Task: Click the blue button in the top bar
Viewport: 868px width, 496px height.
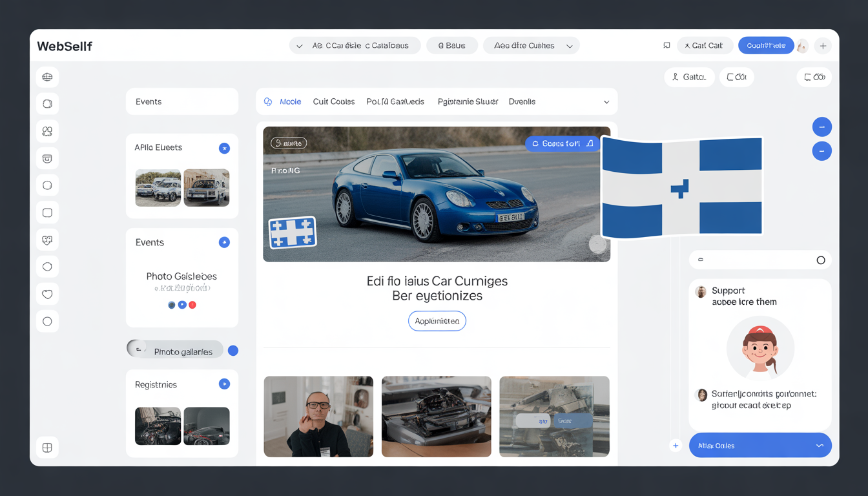Action: [x=765, y=46]
